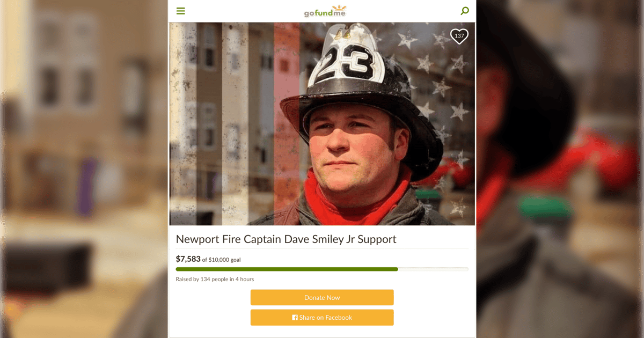Like the campaign via heart icon
The height and width of the screenshot is (338, 644).
[459, 36]
